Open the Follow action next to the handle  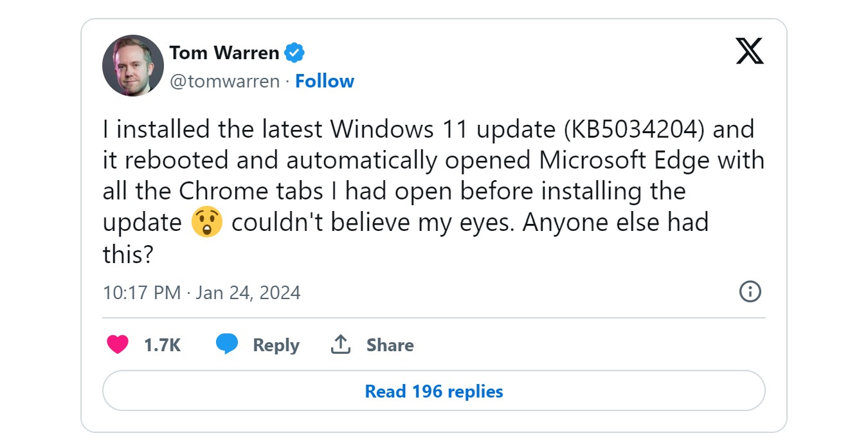325,81
